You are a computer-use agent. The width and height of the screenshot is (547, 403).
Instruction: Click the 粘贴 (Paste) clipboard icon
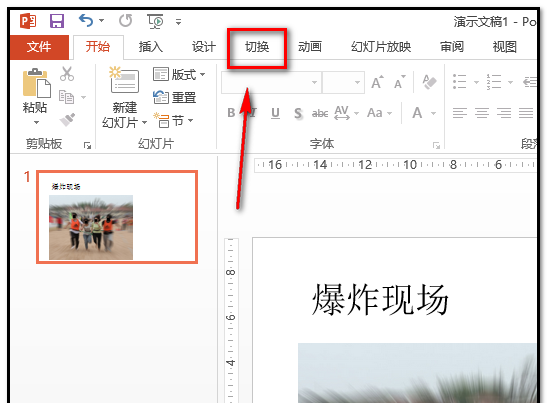(x=36, y=83)
